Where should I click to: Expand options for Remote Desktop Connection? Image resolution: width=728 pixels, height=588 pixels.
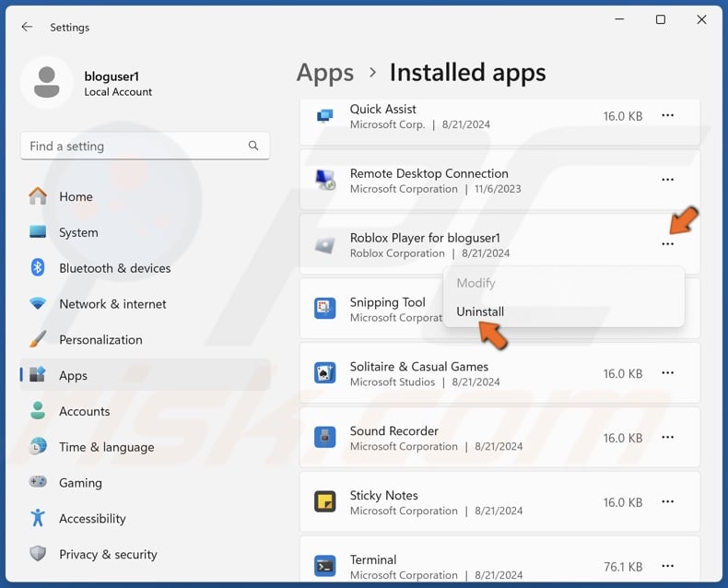[x=667, y=180]
